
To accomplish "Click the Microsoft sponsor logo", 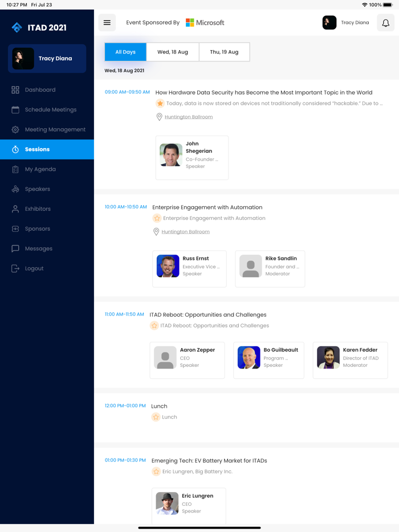I will [x=205, y=22].
